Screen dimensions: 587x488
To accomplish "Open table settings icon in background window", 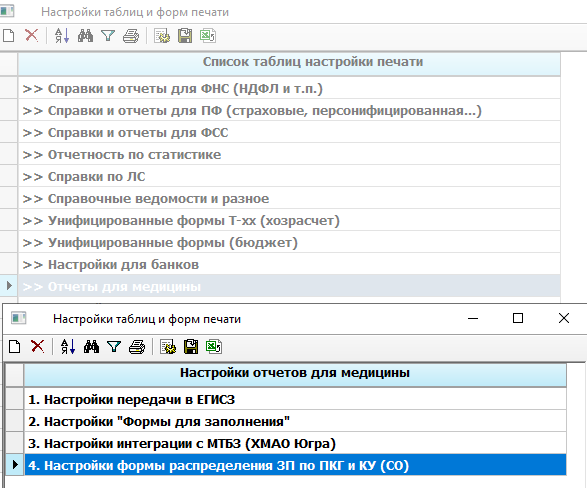I will click(x=162, y=36).
